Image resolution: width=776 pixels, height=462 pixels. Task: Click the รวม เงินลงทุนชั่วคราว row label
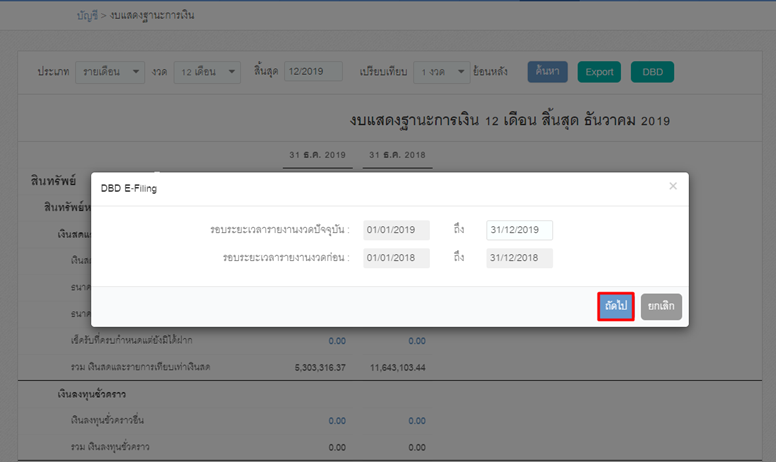point(110,447)
